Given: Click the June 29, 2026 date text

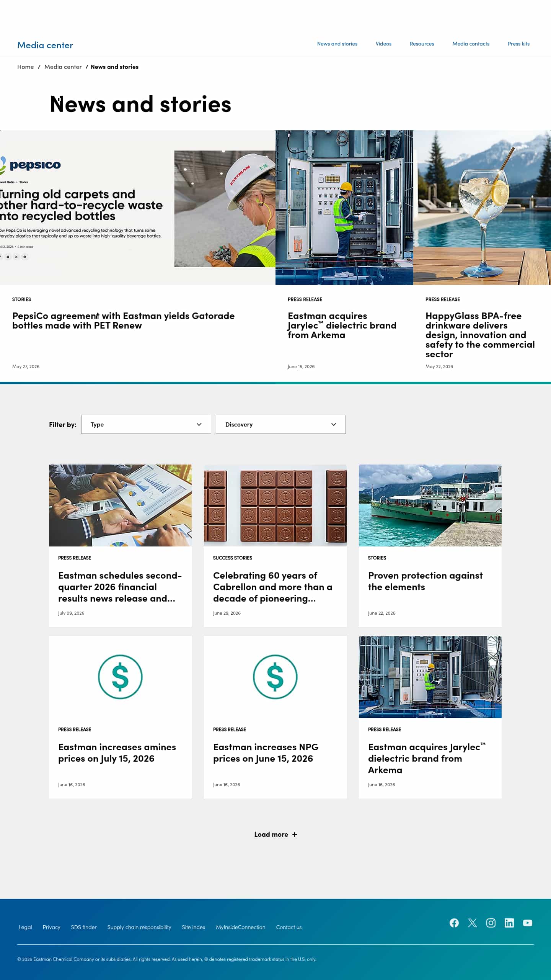Looking at the screenshot, I should (x=227, y=613).
